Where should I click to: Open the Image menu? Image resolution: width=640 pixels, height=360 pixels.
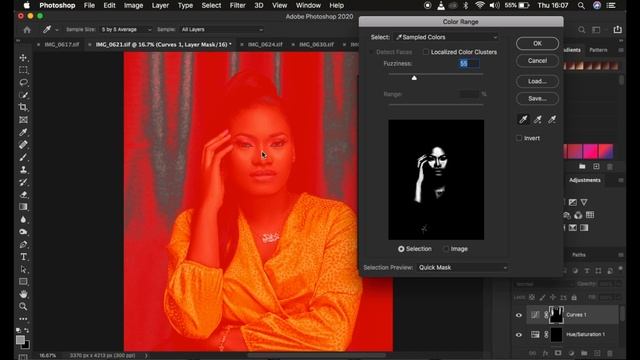[x=133, y=5]
